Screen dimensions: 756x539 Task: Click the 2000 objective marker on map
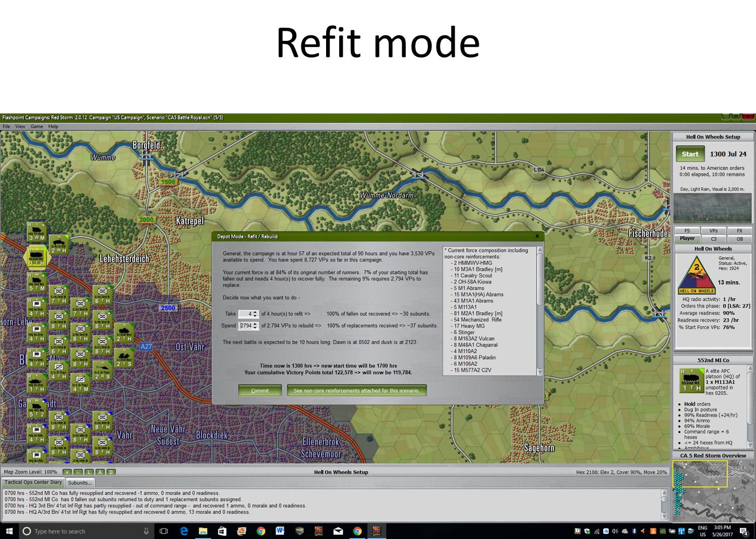pyautogui.click(x=146, y=220)
